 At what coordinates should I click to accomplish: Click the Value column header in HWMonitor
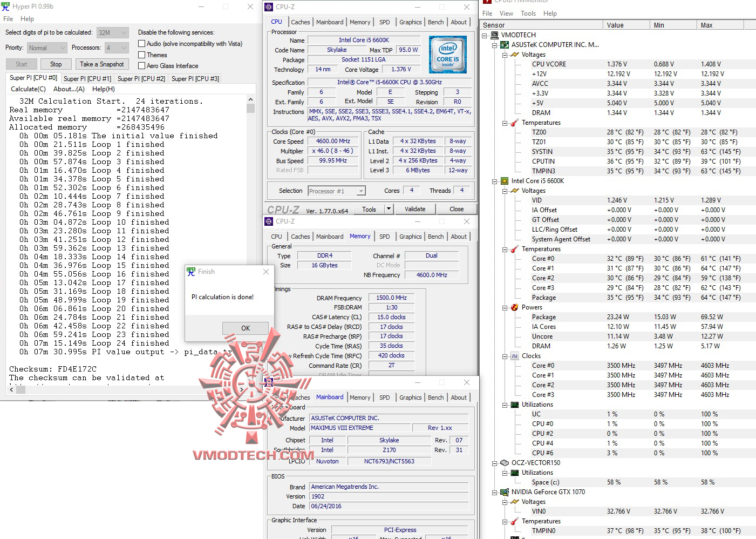click(626, 25)
